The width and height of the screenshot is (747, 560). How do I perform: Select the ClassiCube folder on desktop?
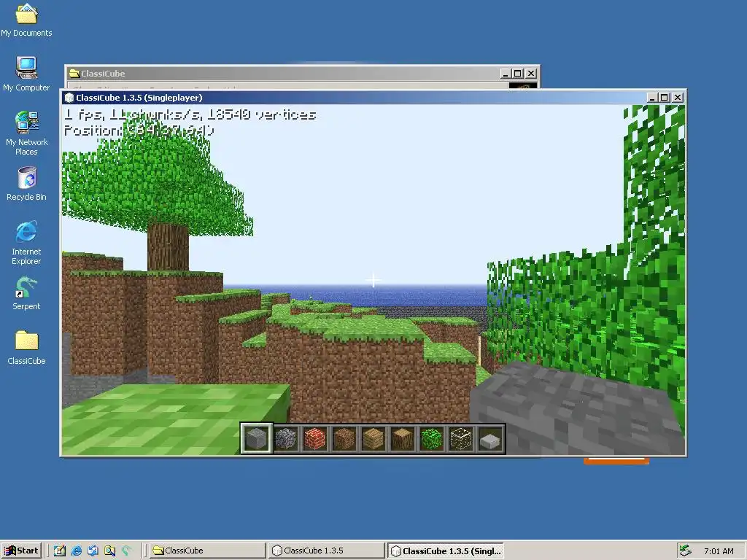pyautogui.click(x=26, y=348)
